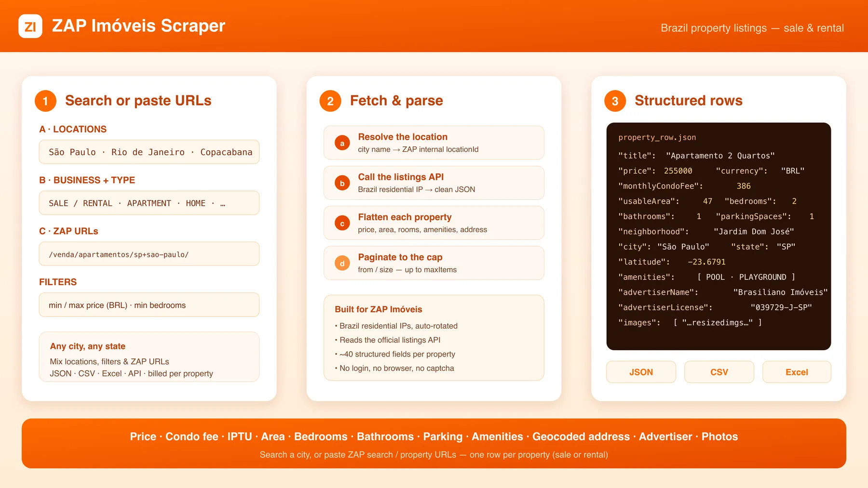Screen dimensions: 868x488
Task: Click 'Mix locations, filters & ZAP URLs' text
Action: (109, 362)
